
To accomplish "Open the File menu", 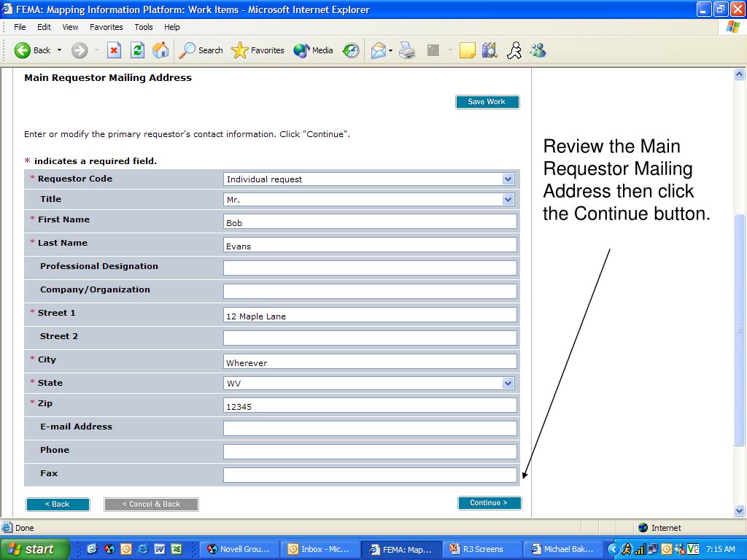I will point(20,27).
